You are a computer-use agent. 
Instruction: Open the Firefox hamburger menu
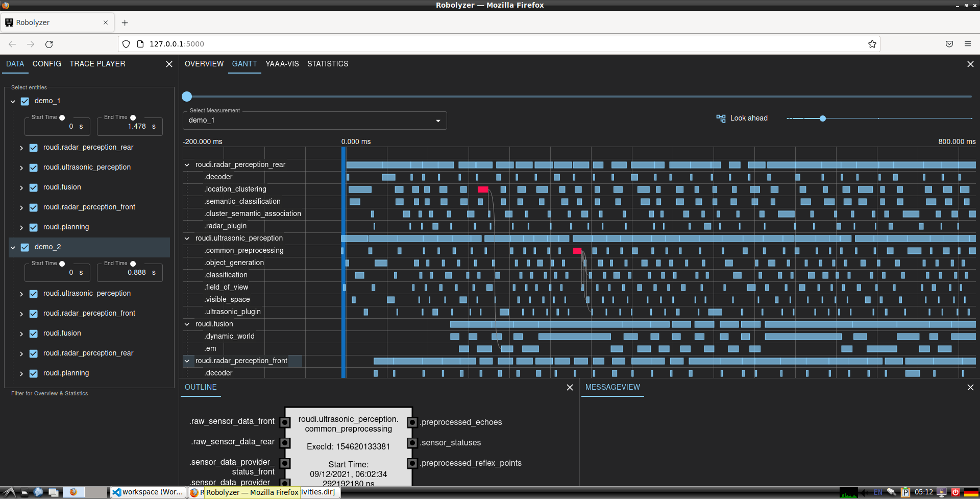tap(968, 44)
